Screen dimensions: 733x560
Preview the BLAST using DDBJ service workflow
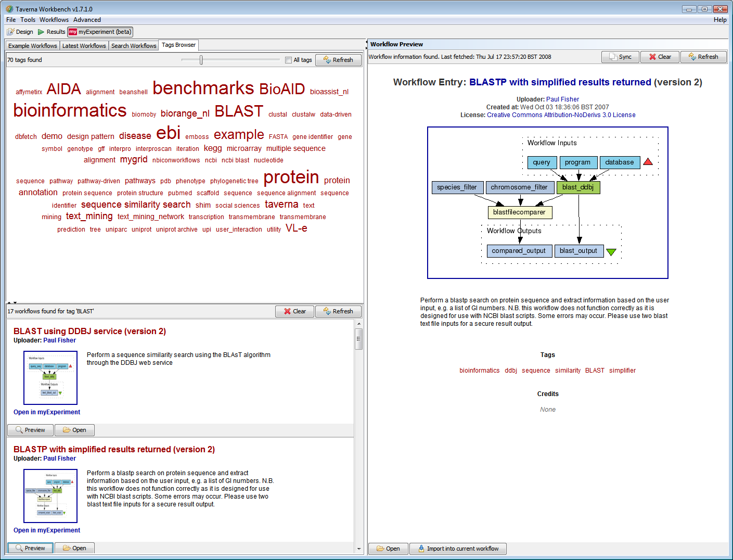tap(30, 430)
